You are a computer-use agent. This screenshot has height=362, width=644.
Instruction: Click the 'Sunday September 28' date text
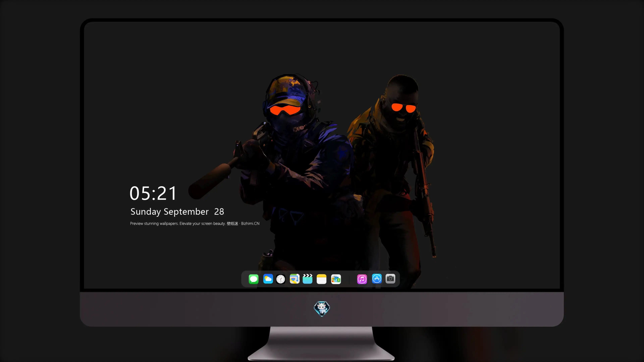tap(177, 212)
